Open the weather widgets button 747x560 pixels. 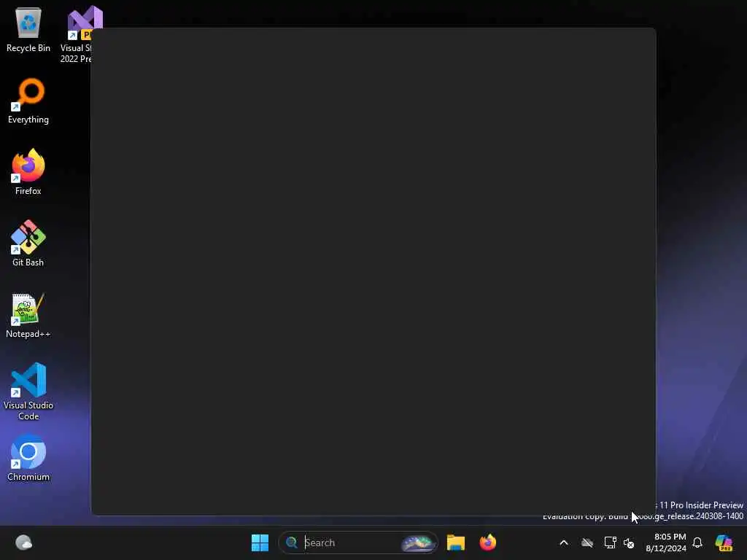tap(23, 542)
